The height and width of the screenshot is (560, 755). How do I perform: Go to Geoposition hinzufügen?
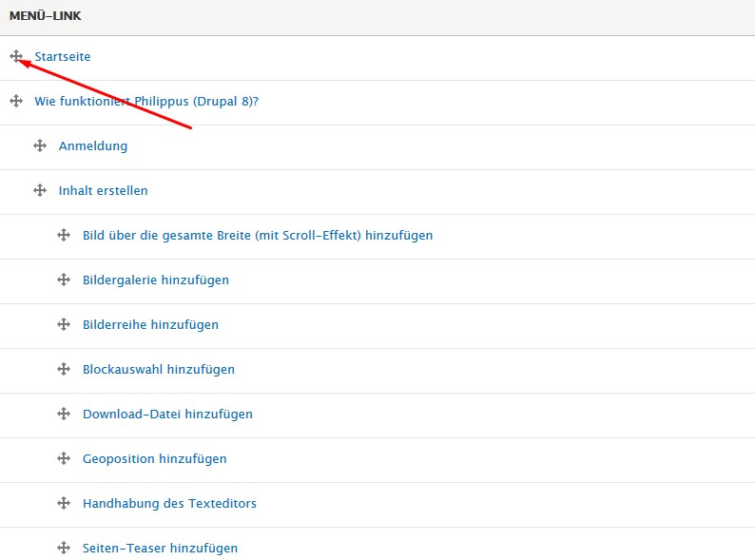pos(155,458)
